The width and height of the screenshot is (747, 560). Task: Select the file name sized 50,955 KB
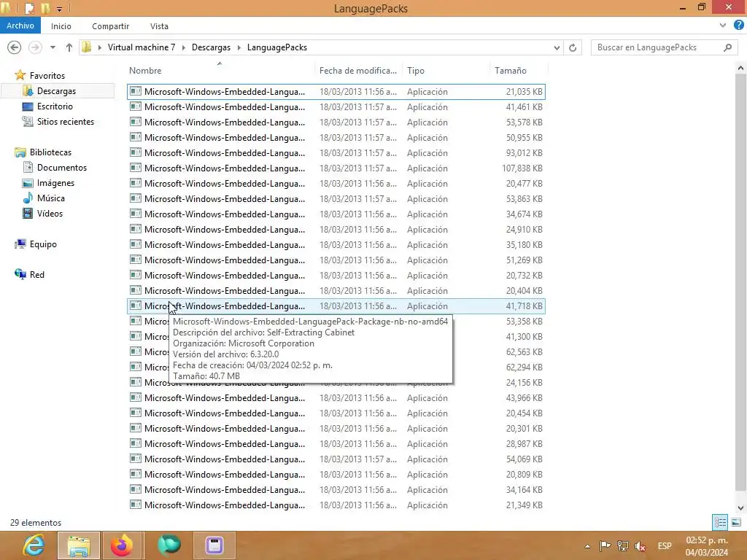pyautogui.click(x=225, y=138)
